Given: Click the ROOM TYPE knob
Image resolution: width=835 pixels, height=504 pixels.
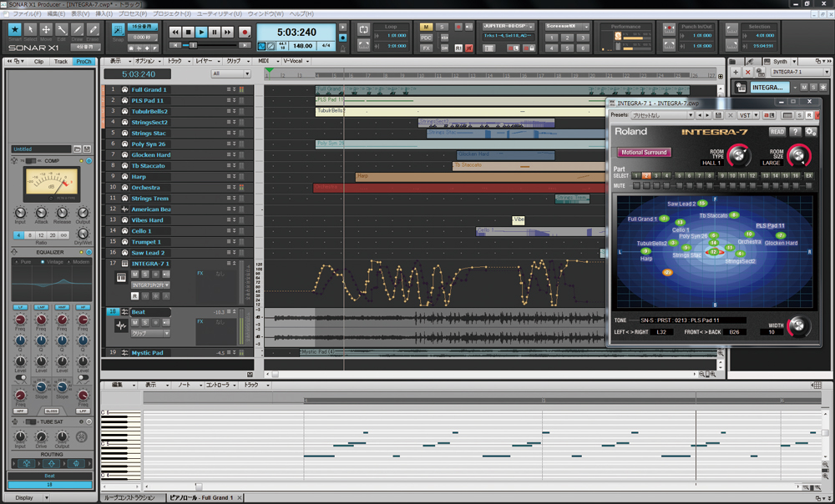Looking at the screenshot, I should [737, 155].
